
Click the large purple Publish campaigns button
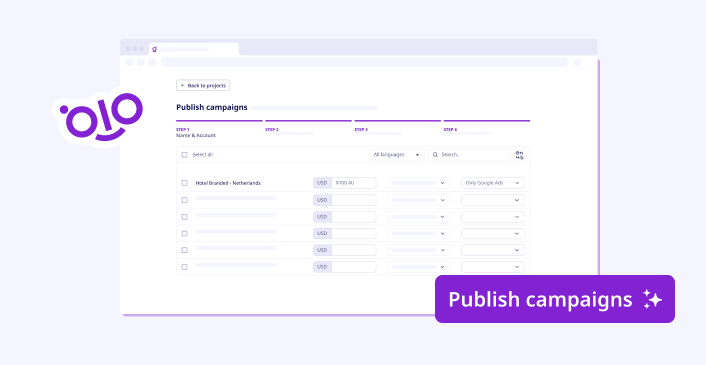tap(555, 299)
